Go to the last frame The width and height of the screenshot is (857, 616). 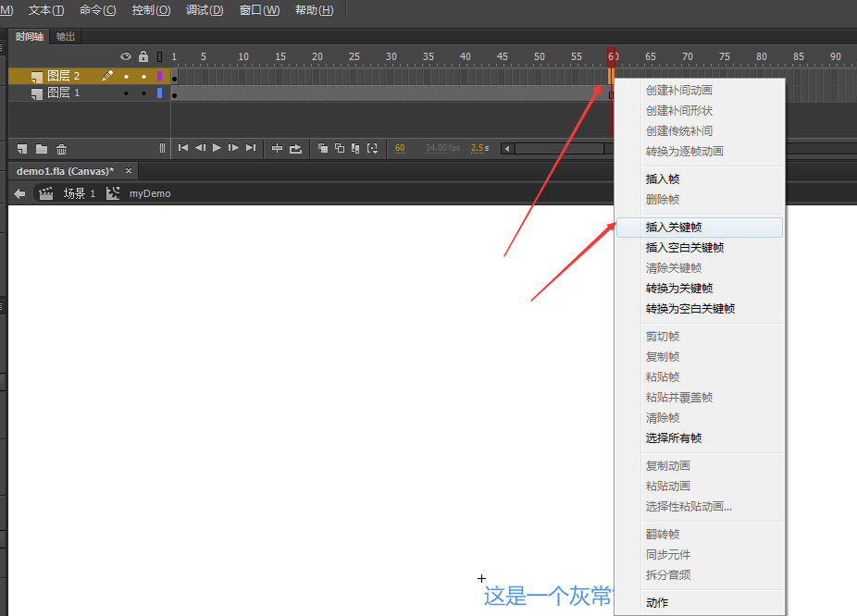pos(251,147)
